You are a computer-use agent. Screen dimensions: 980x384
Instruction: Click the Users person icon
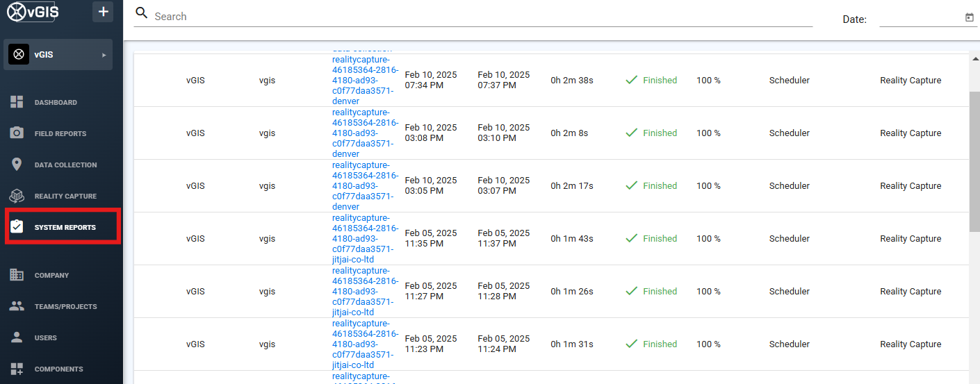pos(17,337)
